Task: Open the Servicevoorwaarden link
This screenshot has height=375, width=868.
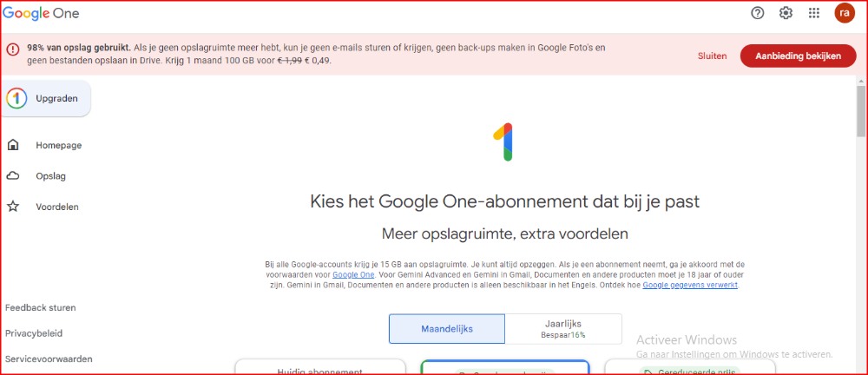Action: [49, 359]
